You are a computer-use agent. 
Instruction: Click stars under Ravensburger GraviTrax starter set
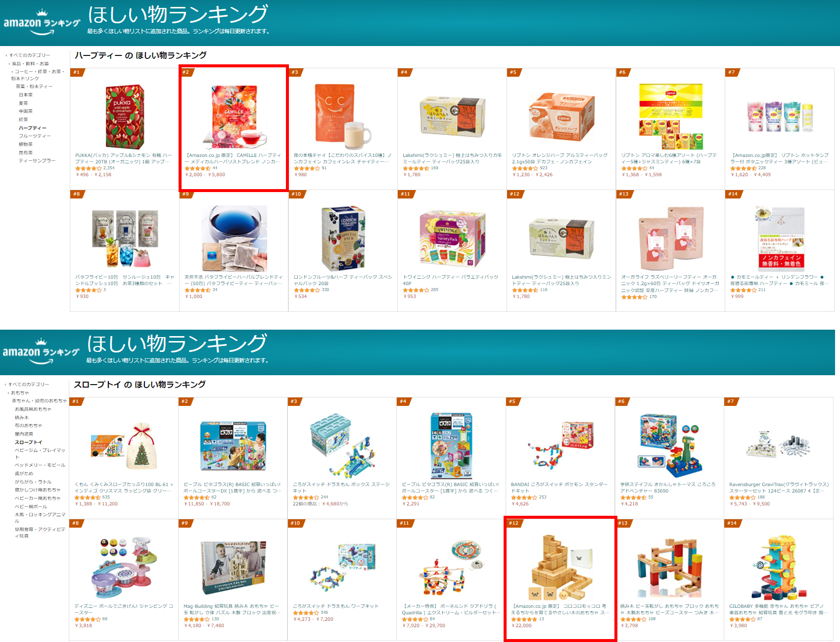click(x=742, y=497)
